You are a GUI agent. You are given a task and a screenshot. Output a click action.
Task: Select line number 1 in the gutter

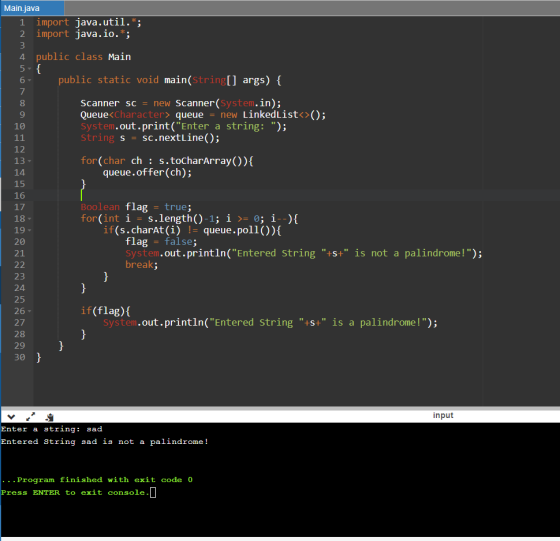click(22, 22)
